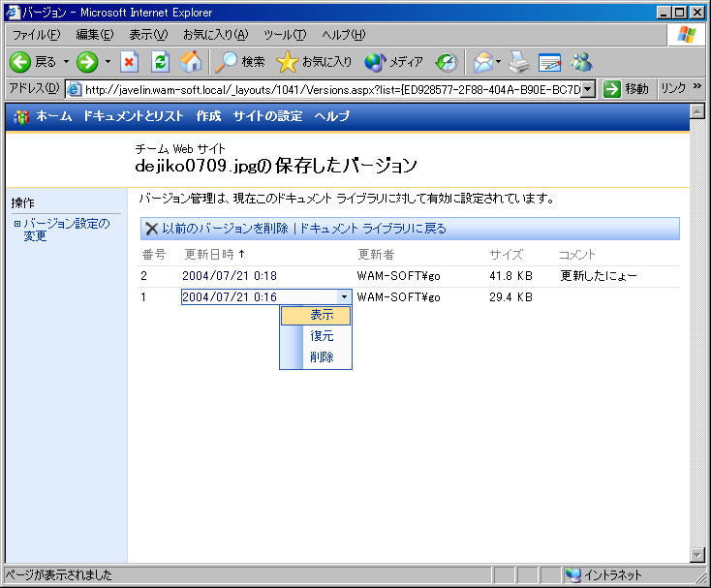Screen dimensions: 711x588
Task: Open ドキュメントとリスト navigation link
Action: [134, 116]
